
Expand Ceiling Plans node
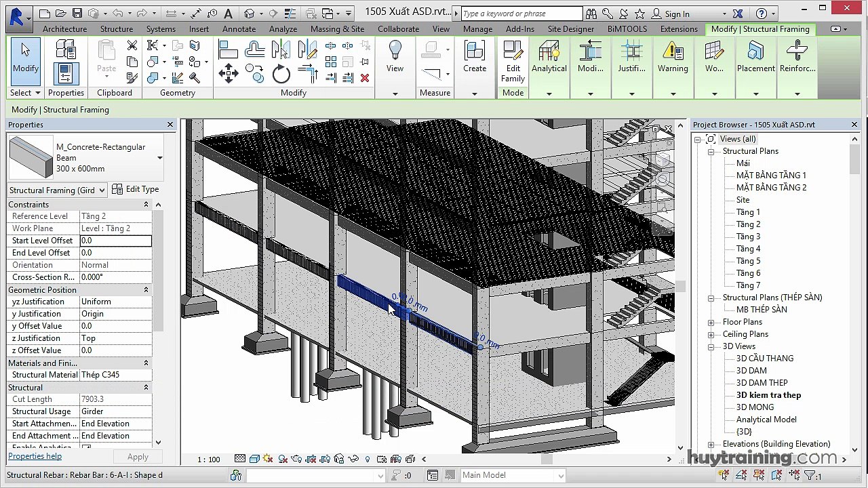(711, 334)
